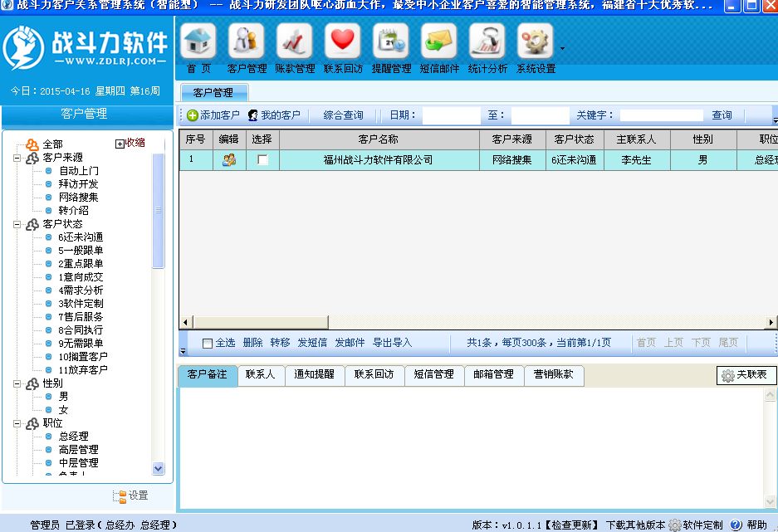Collapse the 客户来源 tree node
778x532 pixels.
tap(17, 159)
